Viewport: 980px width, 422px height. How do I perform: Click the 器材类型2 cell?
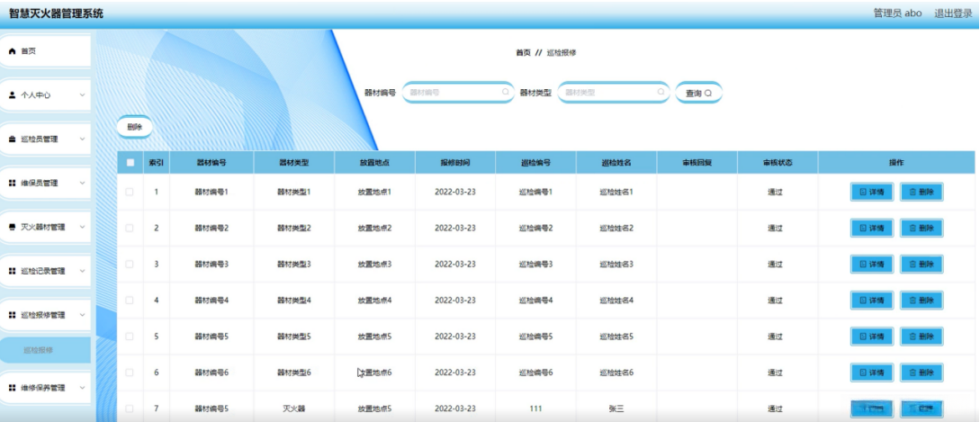(293, 229)
